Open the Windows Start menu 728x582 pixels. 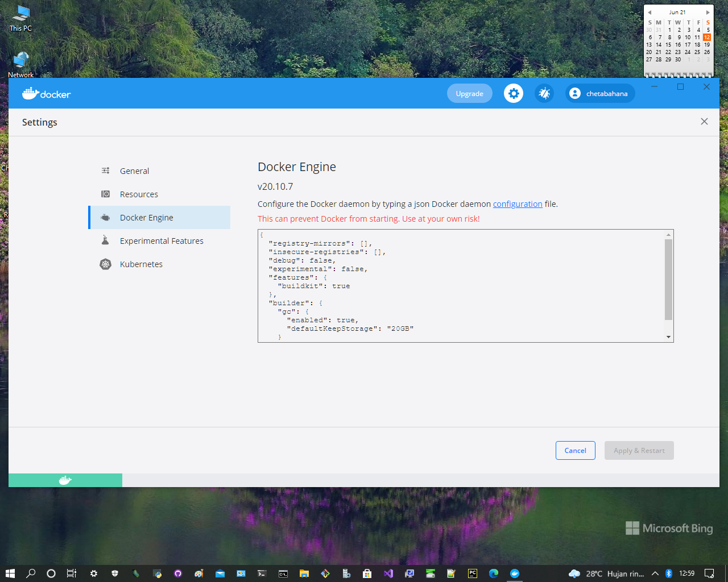tap(10, 573)
